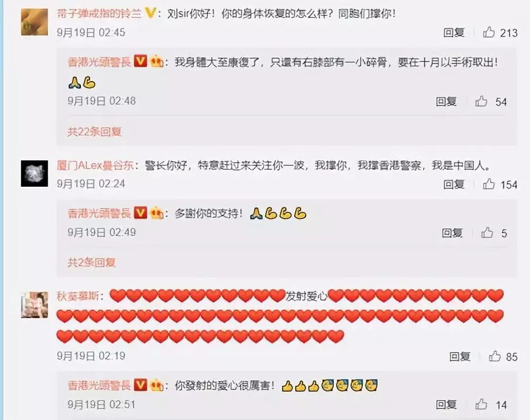Click the dark avatar of 厦门ALex曼谷东
Screen dimensions: 530x420
tap(34, 173)
